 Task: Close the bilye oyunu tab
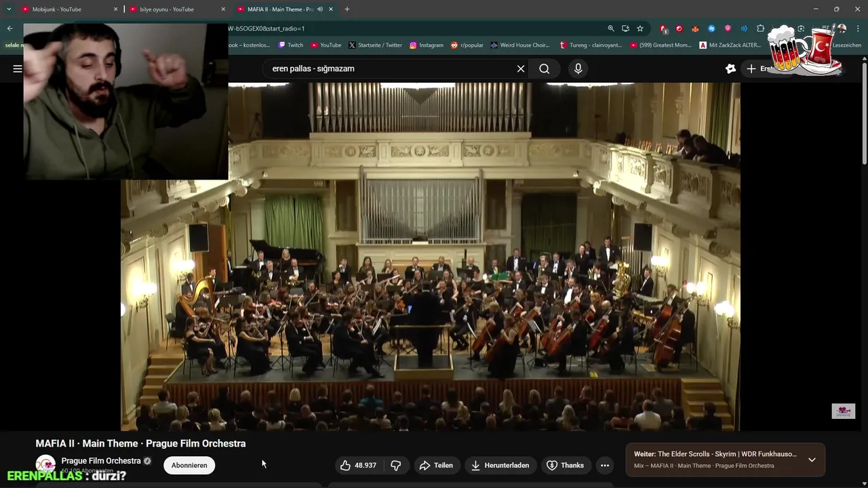click(223, 9)
